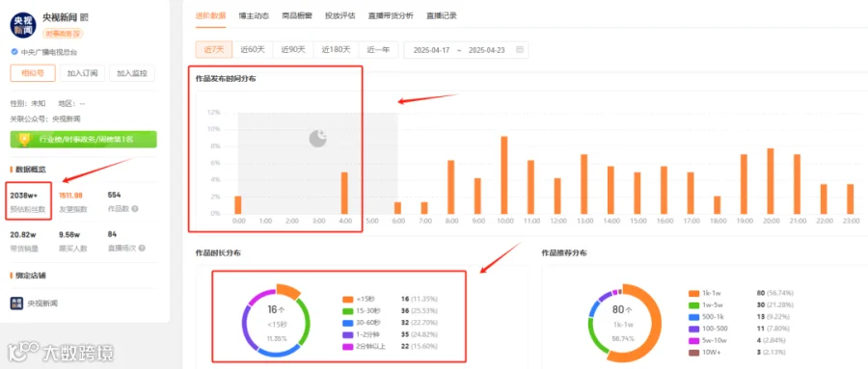Click the green segment of the duration donut
The image size is (868, 369).
tap(306, 322)
